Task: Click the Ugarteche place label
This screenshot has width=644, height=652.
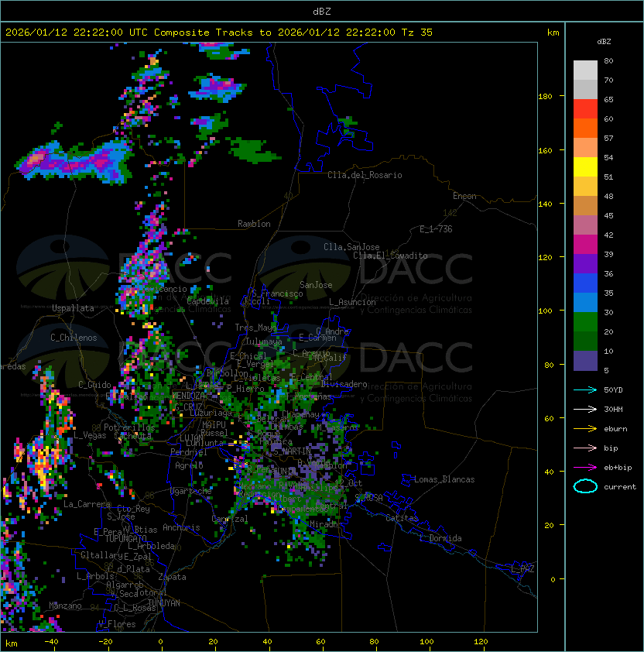Action: [x=191, y=491]
